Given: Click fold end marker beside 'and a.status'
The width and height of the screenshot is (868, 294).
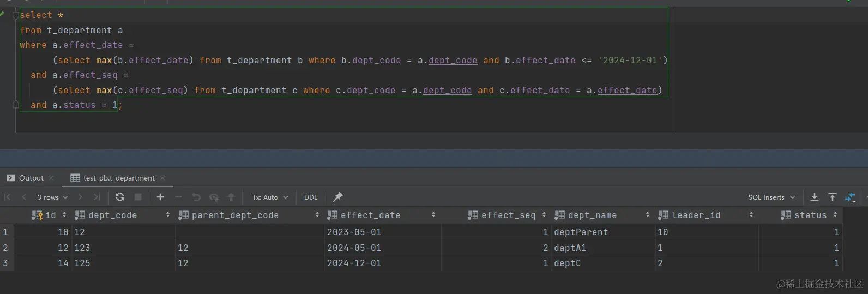Looking at the screenshot, I should 15,105.
